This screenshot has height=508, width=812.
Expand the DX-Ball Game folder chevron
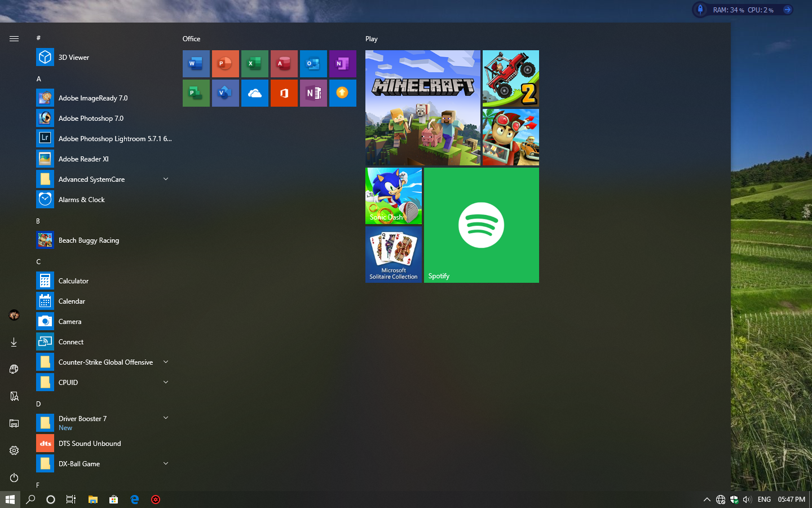coord(166,463)
